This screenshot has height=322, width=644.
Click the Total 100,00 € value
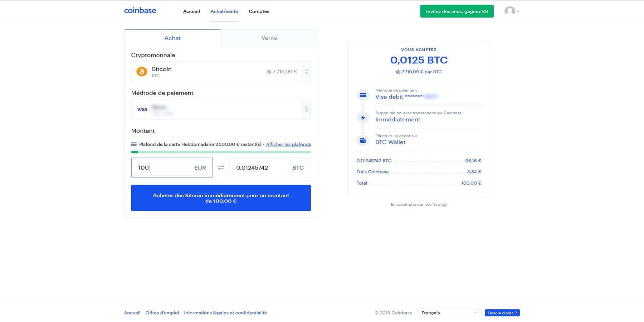(471, 183)
